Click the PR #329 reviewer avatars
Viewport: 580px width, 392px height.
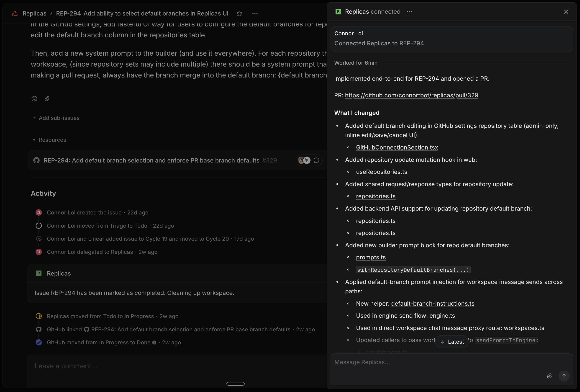[x=304, y=160]
